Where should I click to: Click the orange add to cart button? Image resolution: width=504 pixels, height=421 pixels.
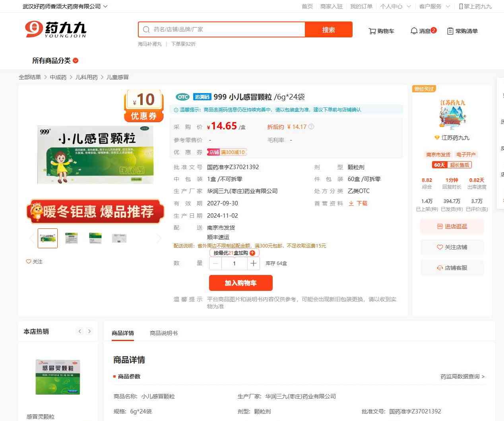[x=240, y=283]
